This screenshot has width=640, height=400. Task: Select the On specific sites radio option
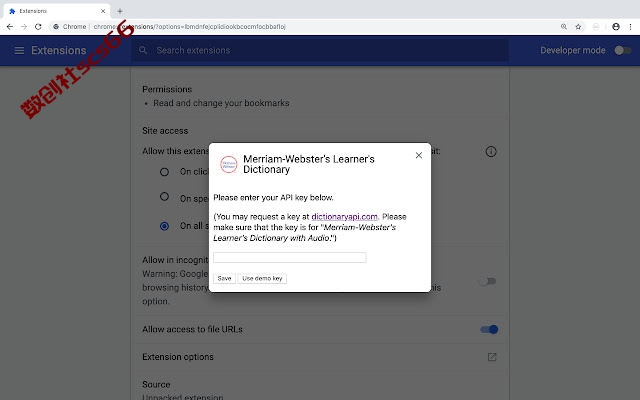click(164, 197)
